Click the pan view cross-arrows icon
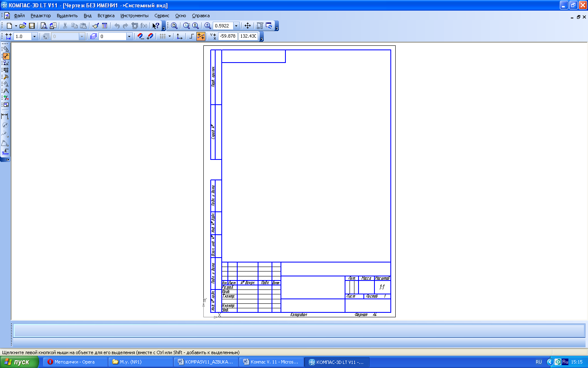Image resolution: width=588 pixels, height=368 pixels. (x=247, y=26)
